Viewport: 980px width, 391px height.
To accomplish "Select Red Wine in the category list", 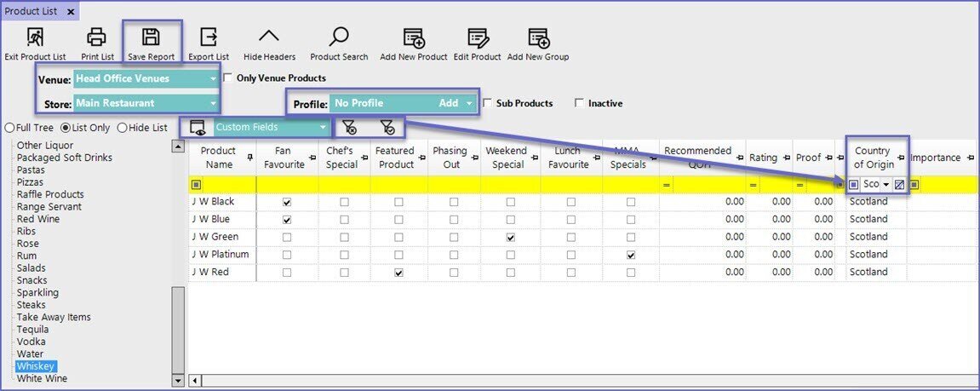I will (x=37, y=219).
